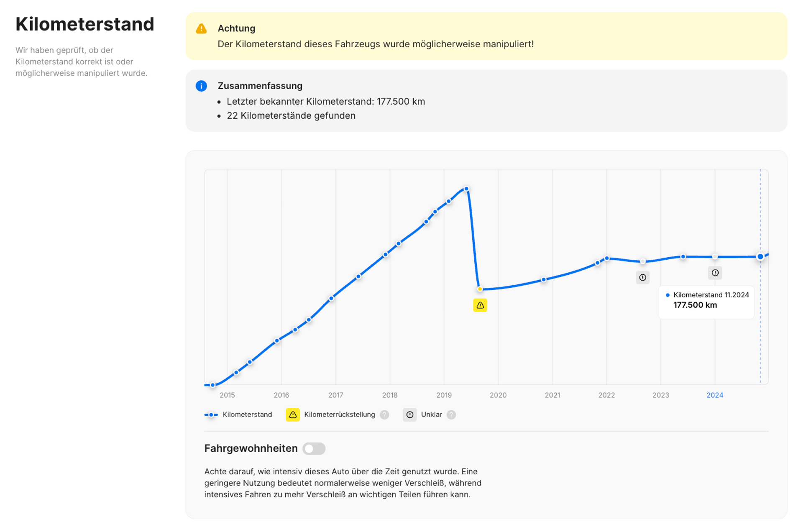This screenshot has width=803, height=532.
Task: Open help question mark next to Kilometerrückstellung
Action: point(384,414)
